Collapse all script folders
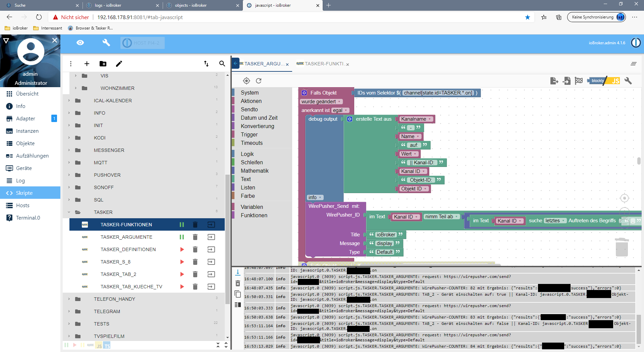Screen dimensions: 644x352 [218, 345]
